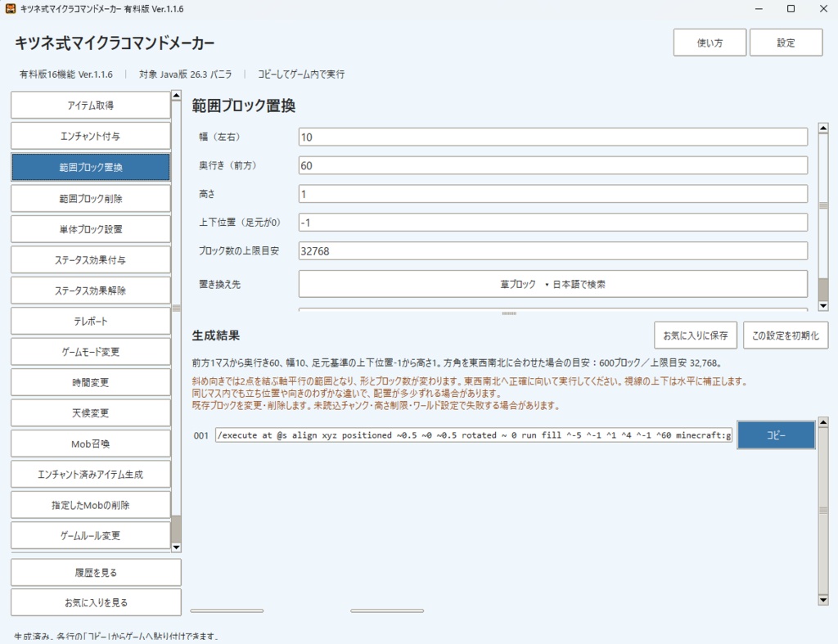Click sidebar scrollbar down arrow

(176, 547)
